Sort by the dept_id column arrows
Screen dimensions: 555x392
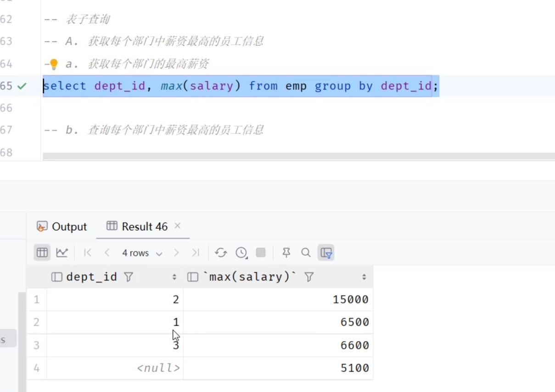tap(174, 277)
